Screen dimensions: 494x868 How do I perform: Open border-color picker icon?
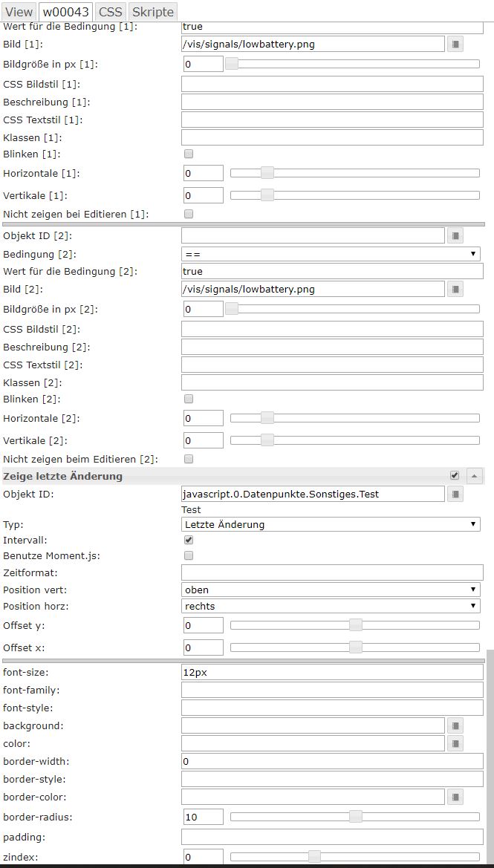tap(455, 797)
